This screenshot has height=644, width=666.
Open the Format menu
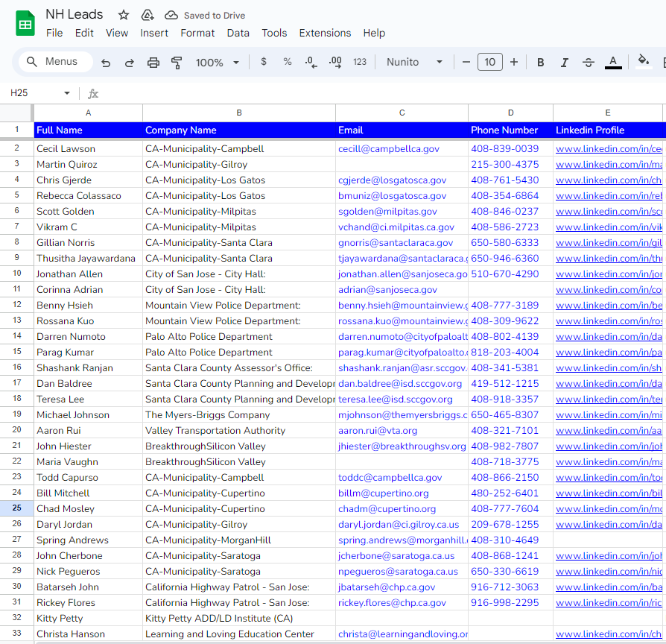tap(197, 33)
